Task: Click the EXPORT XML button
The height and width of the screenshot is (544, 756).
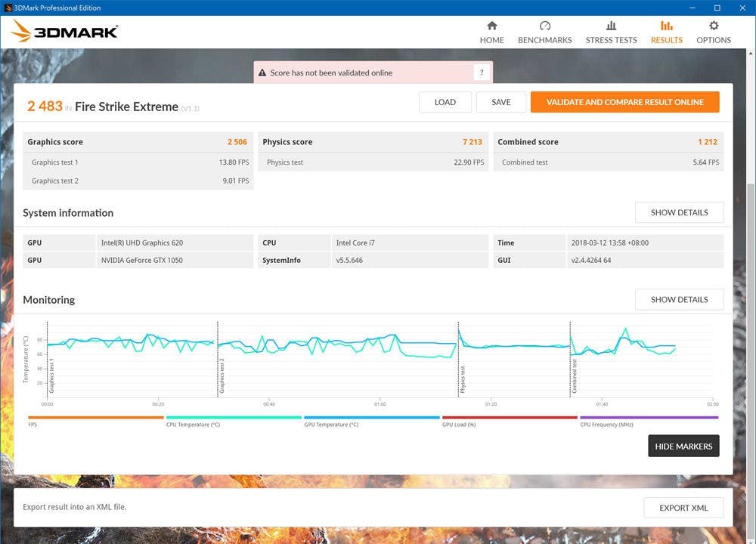Action: [x=683, y=508]
